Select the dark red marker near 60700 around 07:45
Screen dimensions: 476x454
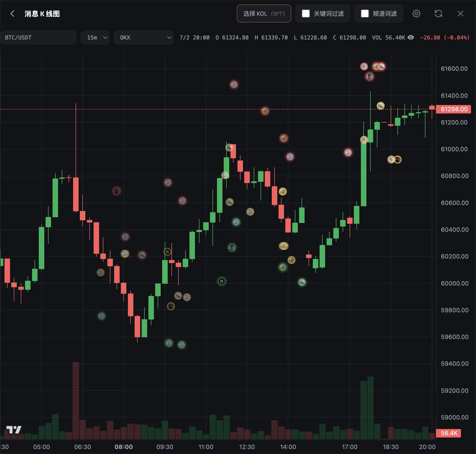[x=117, y=191]
